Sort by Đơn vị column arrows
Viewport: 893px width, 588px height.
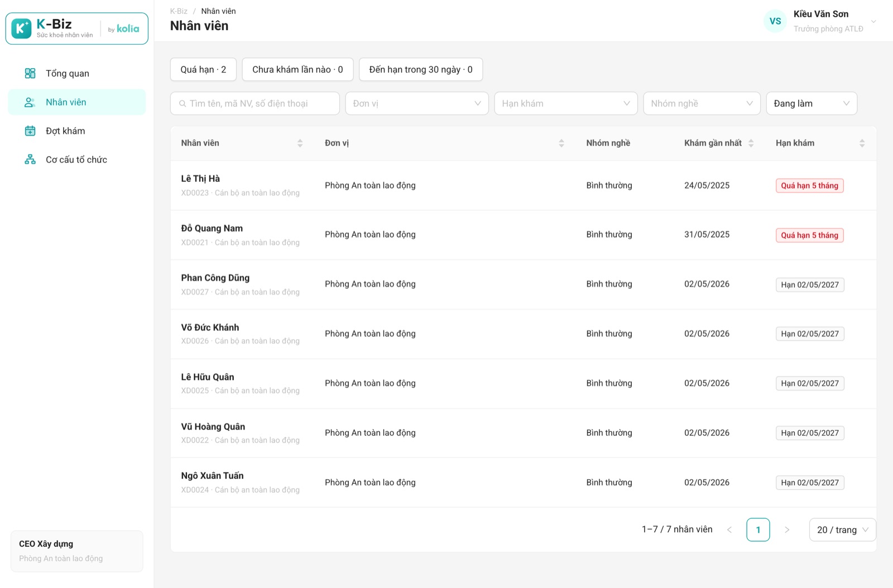pyautogui.click(x=561, y=143)
